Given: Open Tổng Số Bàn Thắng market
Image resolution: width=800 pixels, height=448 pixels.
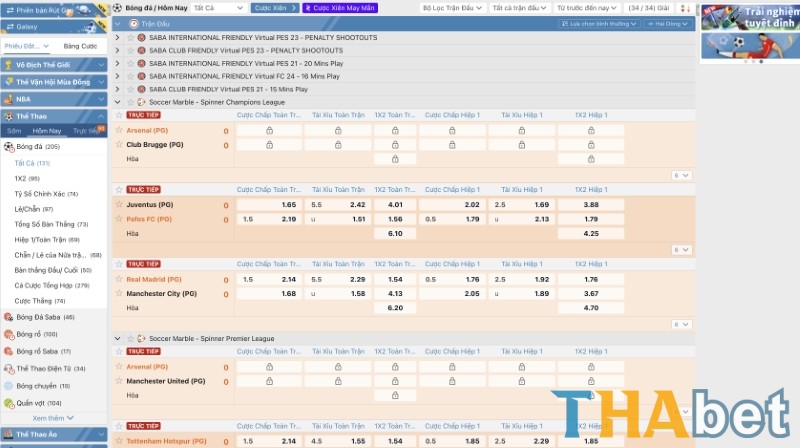Looking at the screenshot, I should click(x=51, y=224).
